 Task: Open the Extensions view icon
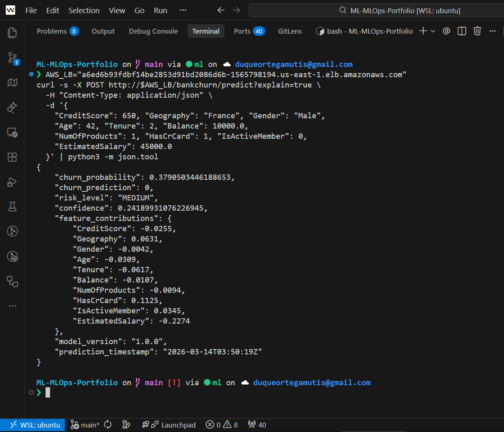pos(12,157)
